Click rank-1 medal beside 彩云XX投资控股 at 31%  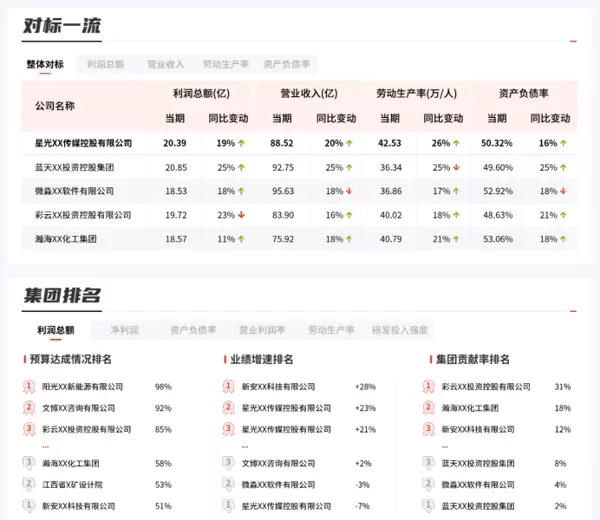(x=428, y=386)
